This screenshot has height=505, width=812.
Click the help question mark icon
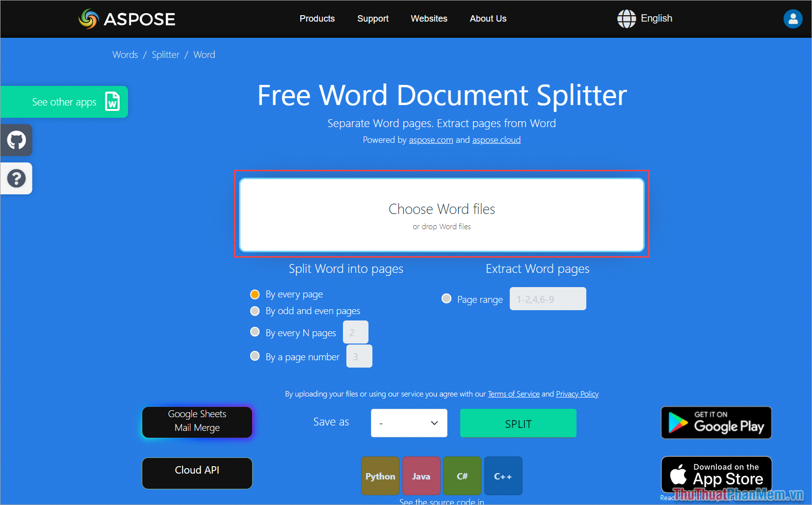coord(16,178)
